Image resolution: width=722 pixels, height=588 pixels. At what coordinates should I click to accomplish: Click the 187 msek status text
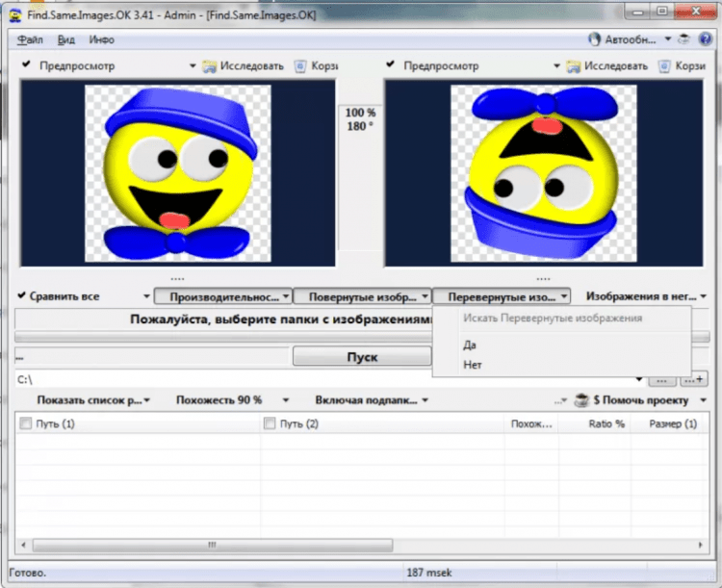coord(429,573)
